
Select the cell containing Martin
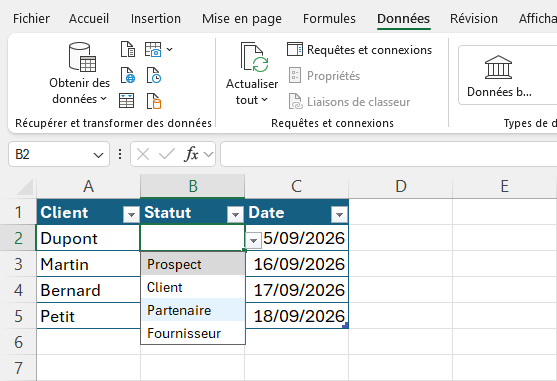[88, 264]
